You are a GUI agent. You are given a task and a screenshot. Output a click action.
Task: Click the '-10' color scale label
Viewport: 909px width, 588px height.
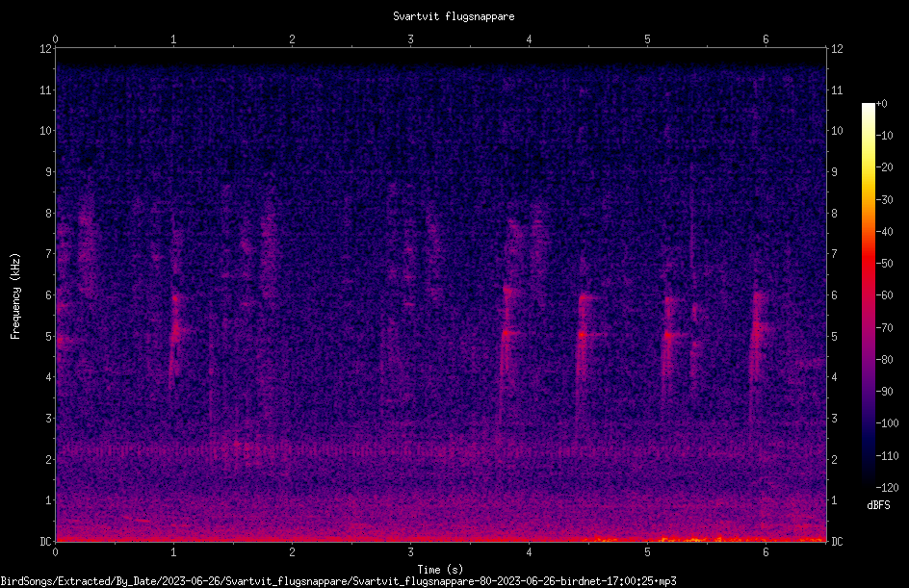885,136
